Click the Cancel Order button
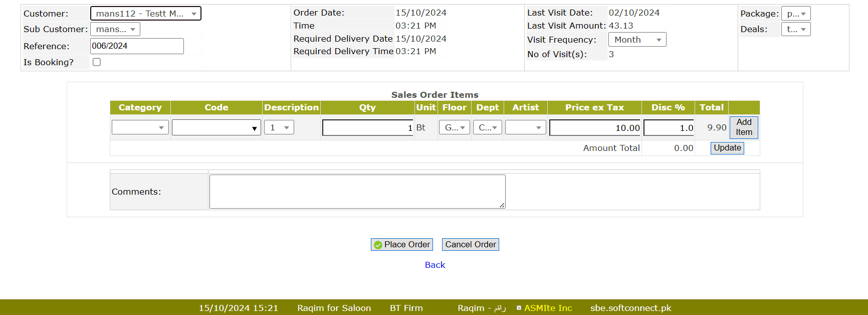Viewport: 868px width, 315px height. tap(470, 244)
